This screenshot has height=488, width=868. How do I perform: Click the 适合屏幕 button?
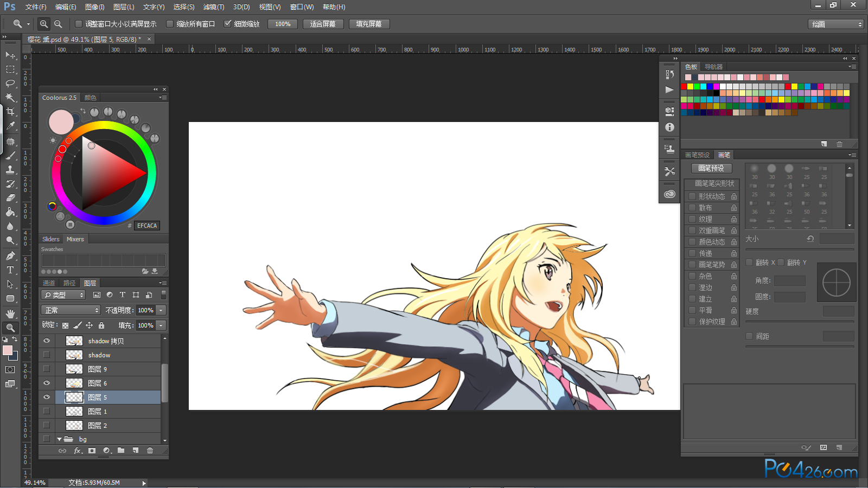[323, 24]
